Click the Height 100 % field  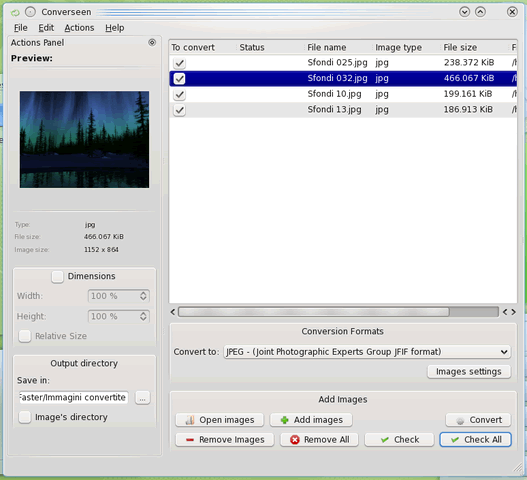point(119,316)
